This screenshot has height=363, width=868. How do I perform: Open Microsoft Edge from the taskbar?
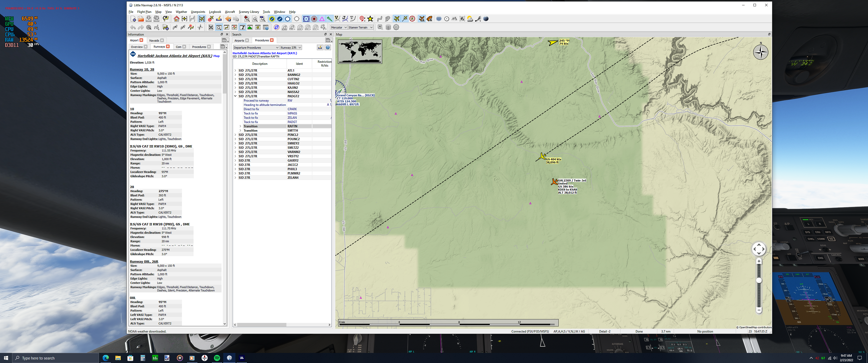pos(106,358)
